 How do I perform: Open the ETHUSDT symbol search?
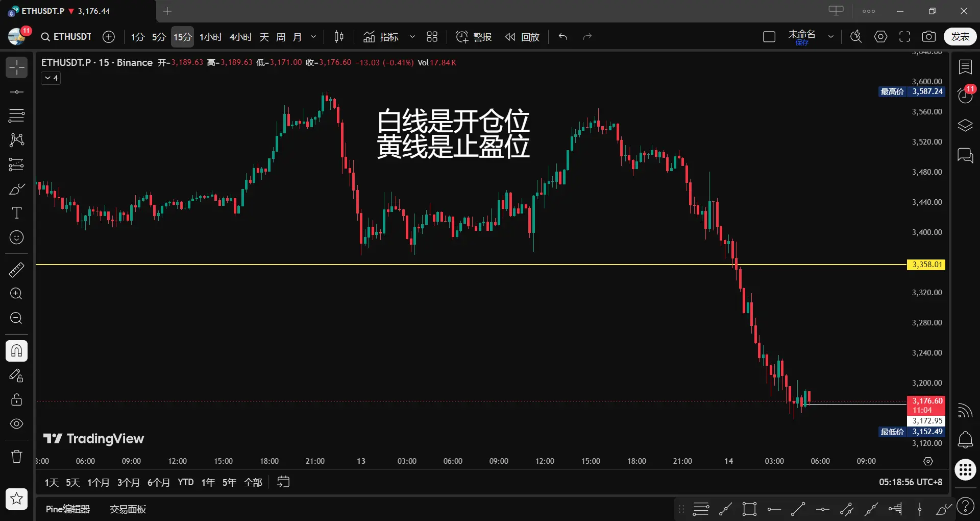66,37
